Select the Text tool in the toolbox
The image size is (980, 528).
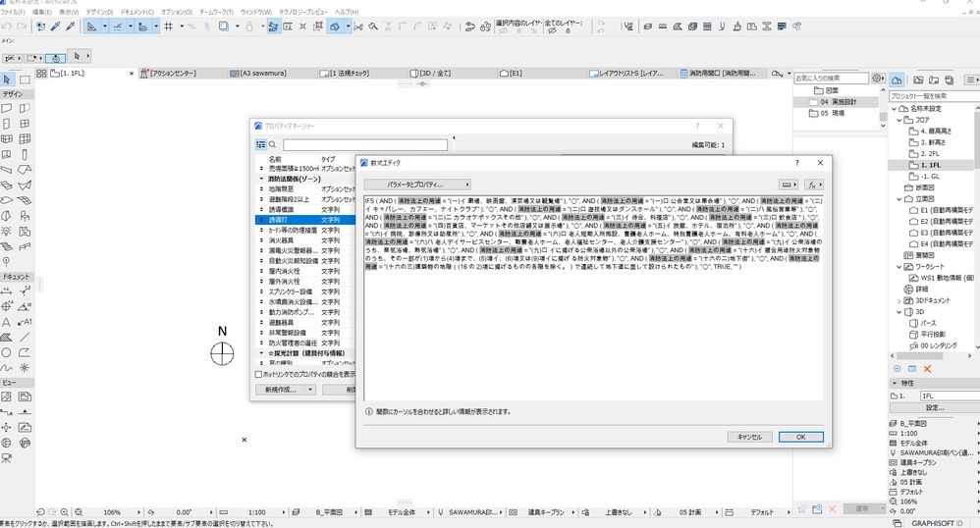point(6,322)
